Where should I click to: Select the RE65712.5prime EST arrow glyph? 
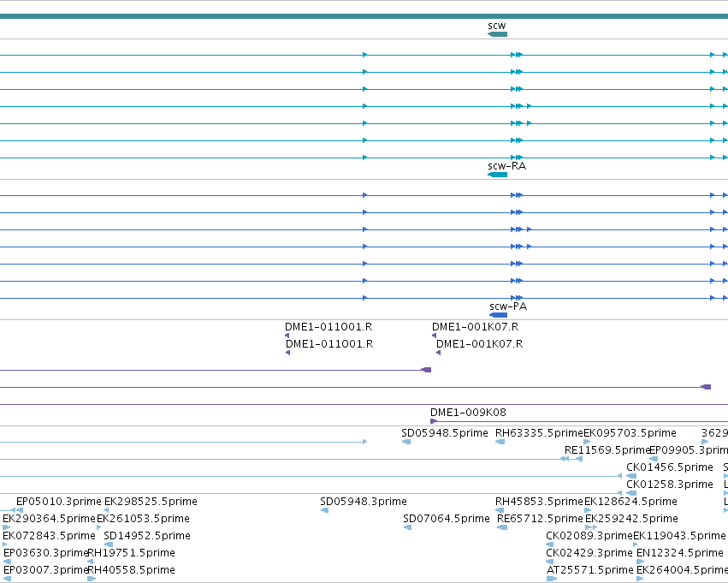tap(502, 527)
